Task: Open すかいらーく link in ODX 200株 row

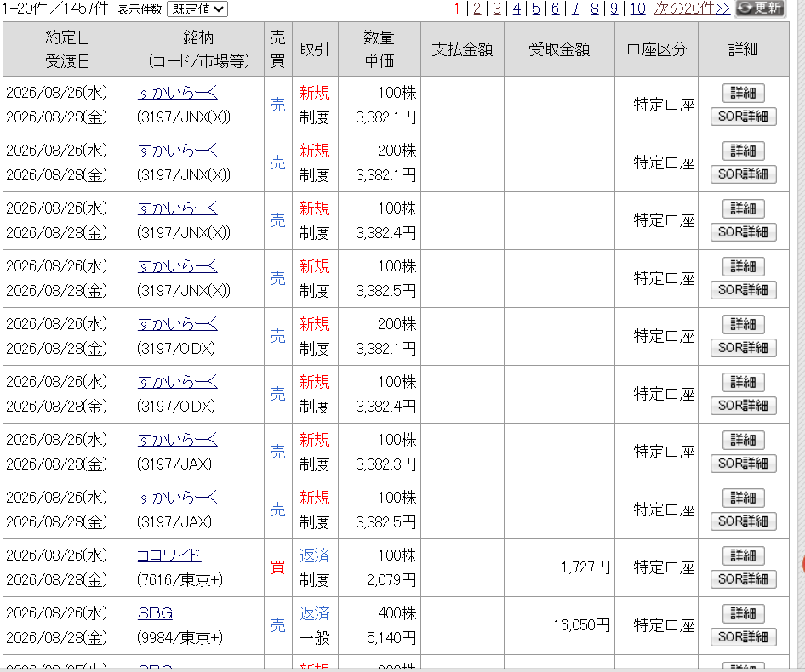Action: (x=178, y=324)
